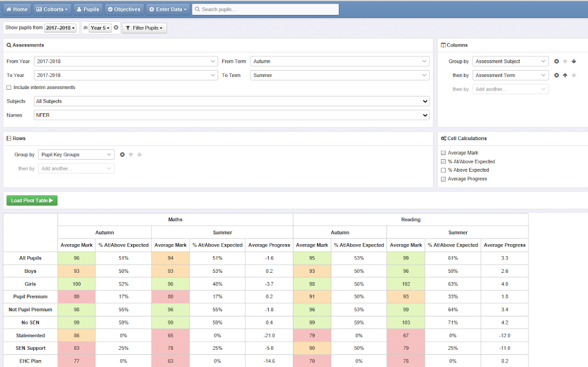Image resolution: width=588 pixels, height=367 pixels.
Task: Click EHC Plan Reading Average Progress 8.2
Action: click(505, 361)
